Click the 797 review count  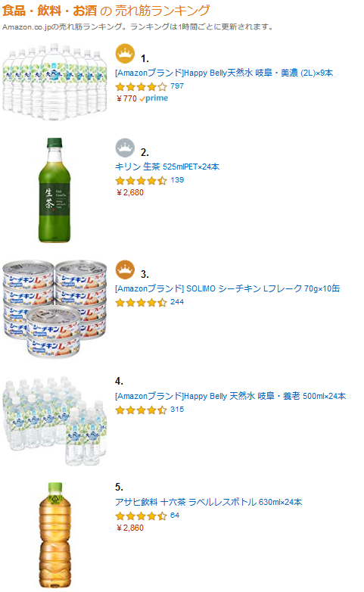coord(177,86)
